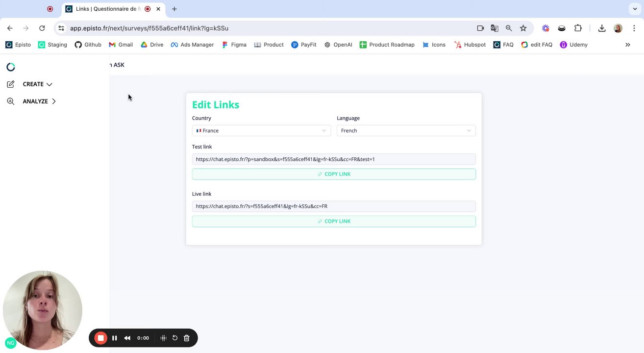Click into the Live link text field

334,206
